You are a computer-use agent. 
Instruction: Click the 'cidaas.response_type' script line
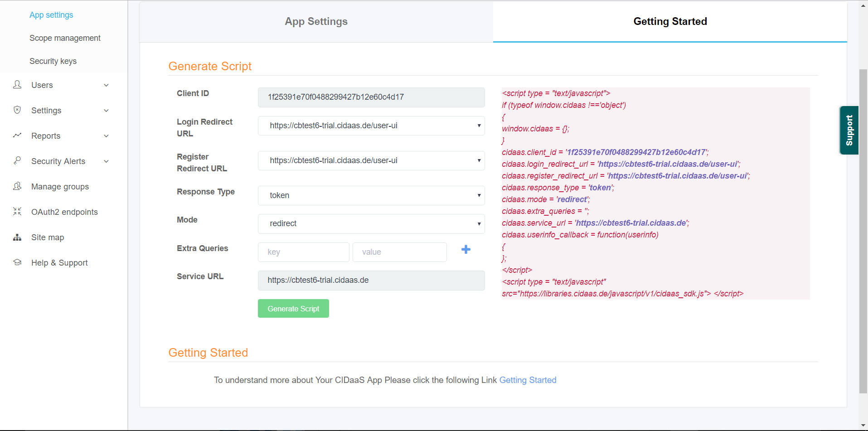pos(558,188)
